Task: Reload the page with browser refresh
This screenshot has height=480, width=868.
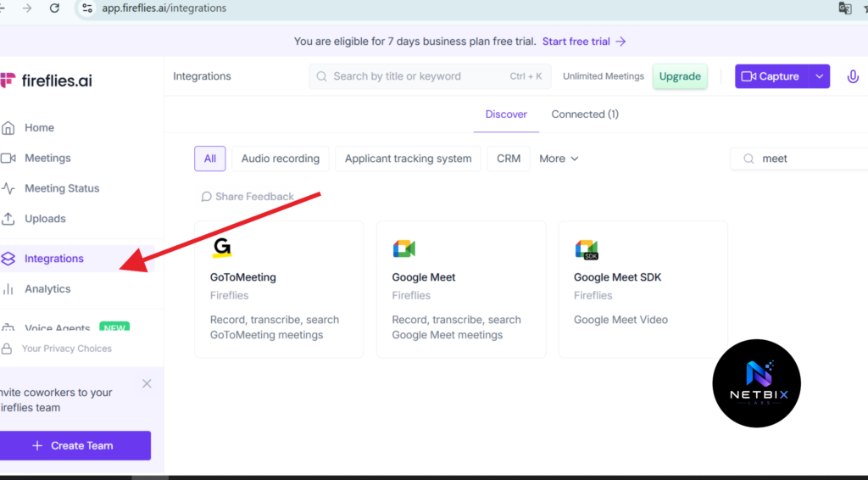Action: [54, 8]
